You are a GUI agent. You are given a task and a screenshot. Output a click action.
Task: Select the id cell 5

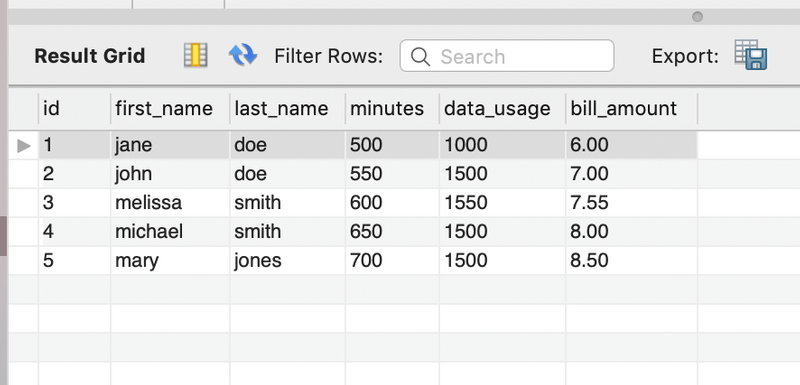[74, 261]
